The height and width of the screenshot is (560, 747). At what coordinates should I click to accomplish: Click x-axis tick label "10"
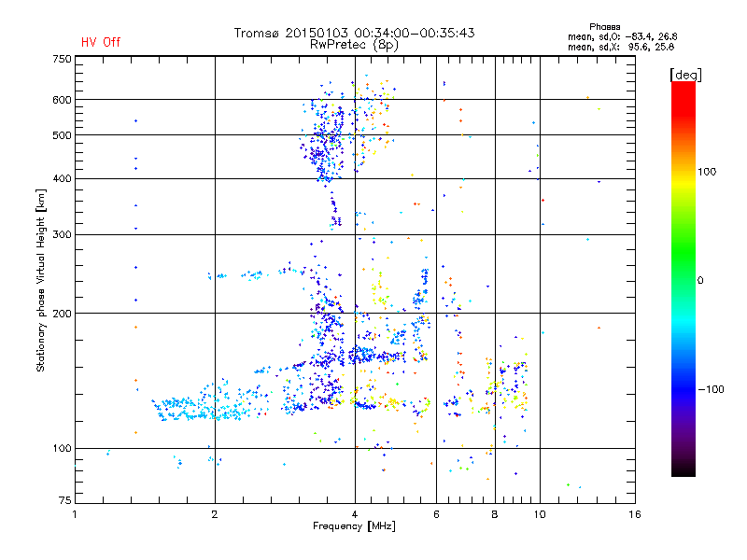pyautogui.click(x=540, y=514)
